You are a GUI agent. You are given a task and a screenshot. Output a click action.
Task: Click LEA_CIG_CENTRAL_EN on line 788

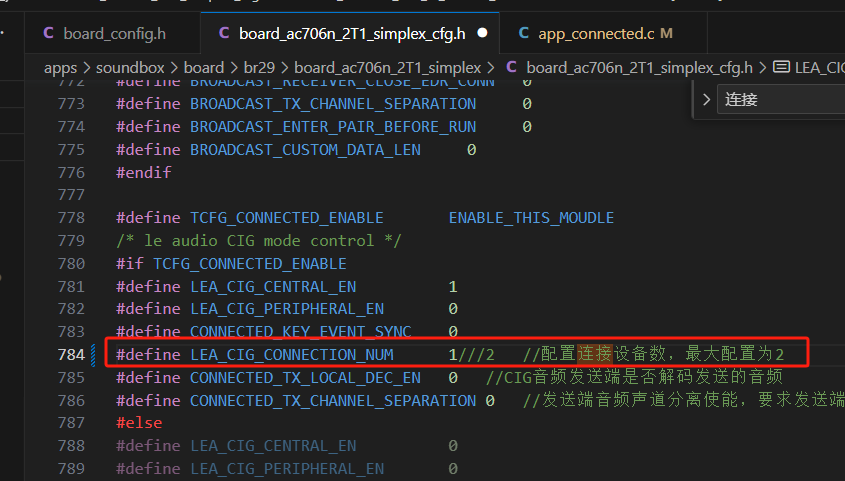(273, 446)
